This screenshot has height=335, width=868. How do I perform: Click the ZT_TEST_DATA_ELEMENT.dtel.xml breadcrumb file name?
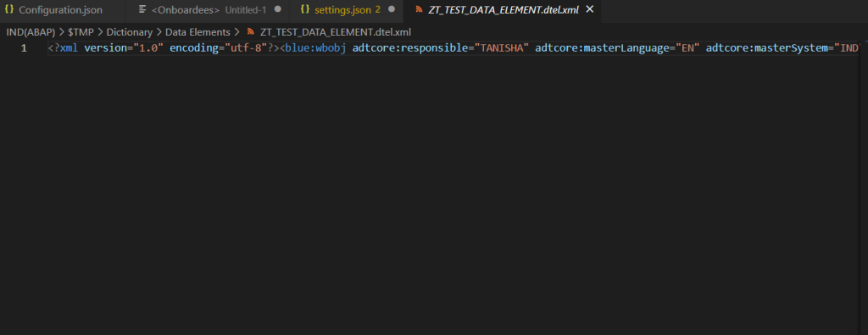click(x=336, y=32)
